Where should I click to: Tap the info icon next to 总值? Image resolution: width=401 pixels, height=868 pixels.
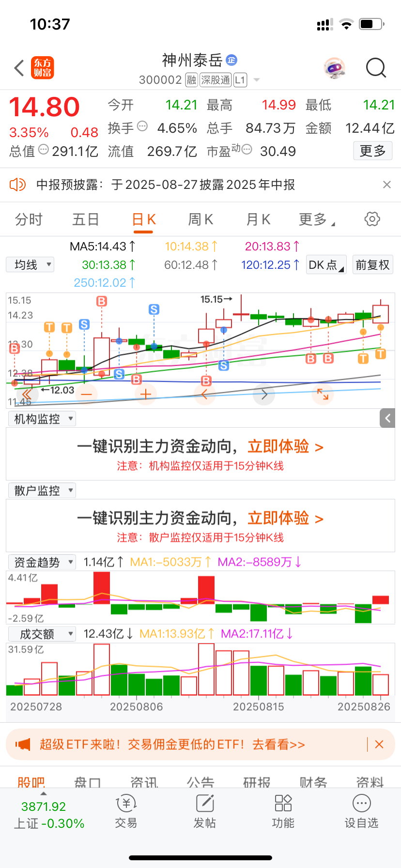[x=44, y=150]
